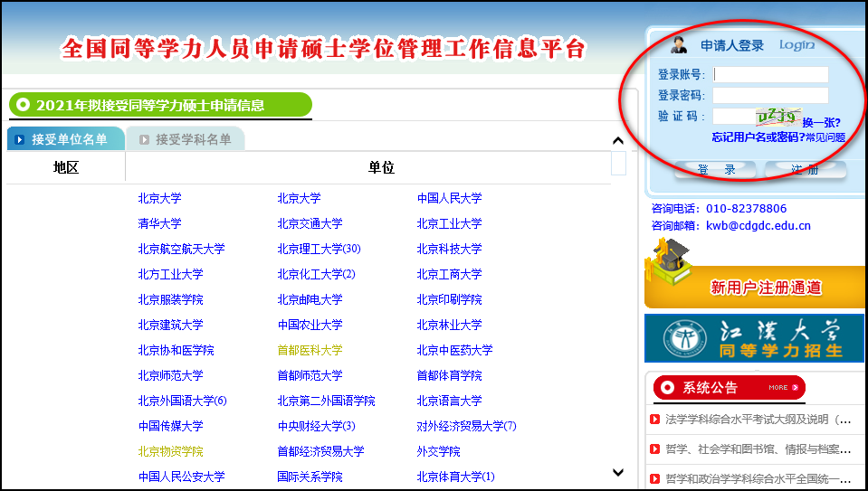Open the 北京中医药大学 link
The height and width of the screenshot is (491, 868).
point(454,350)
